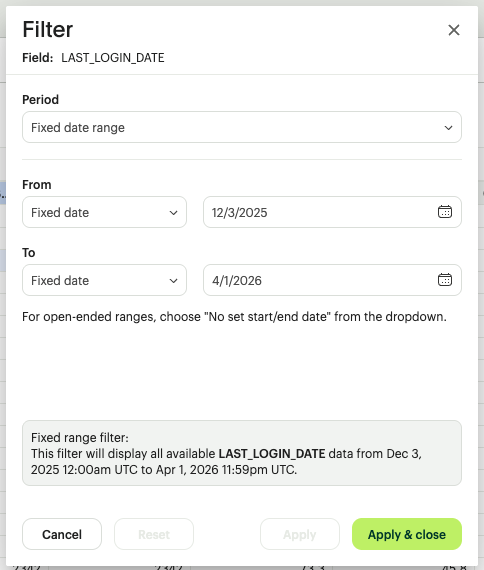Click the open-ended ranges hint text
Screen dimensions: 484x570
click(234, 317)
